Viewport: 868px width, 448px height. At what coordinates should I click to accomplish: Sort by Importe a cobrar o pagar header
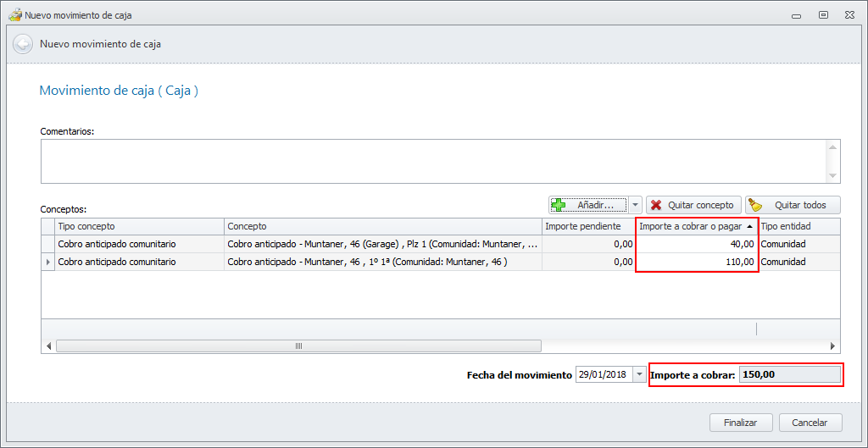[696, 226]
